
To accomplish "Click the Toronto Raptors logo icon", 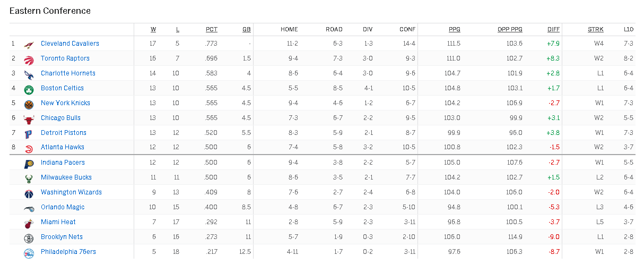I will [29, 59].
